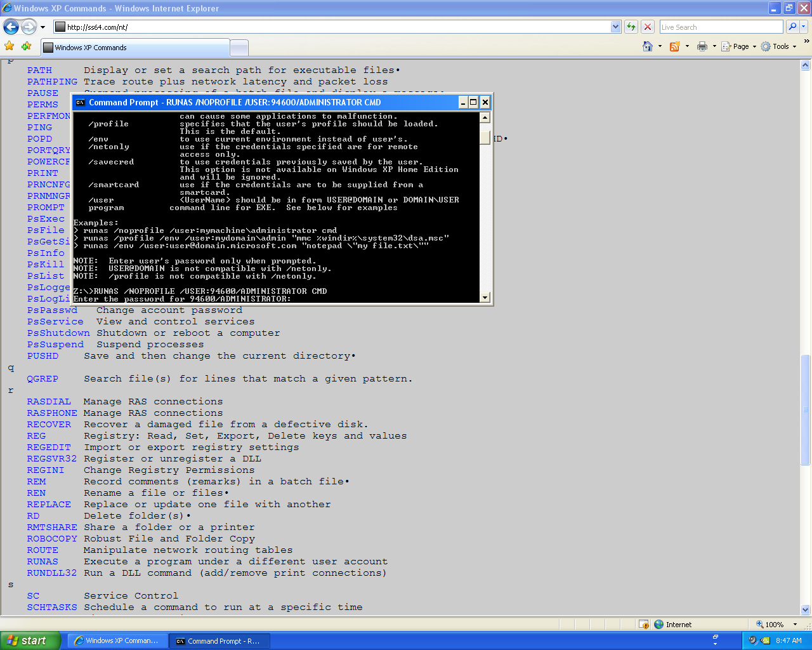
Task: Open the RMTSHARE command link
Action: (52, 527)
